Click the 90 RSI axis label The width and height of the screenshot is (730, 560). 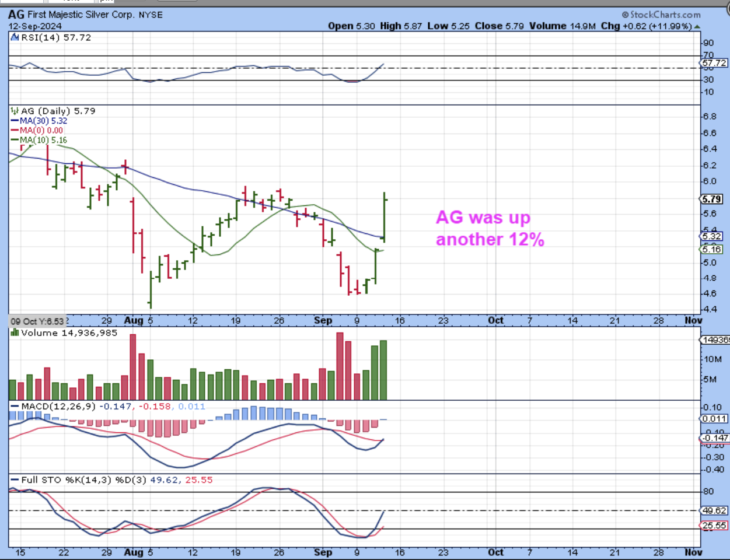(x=708, y=43)
